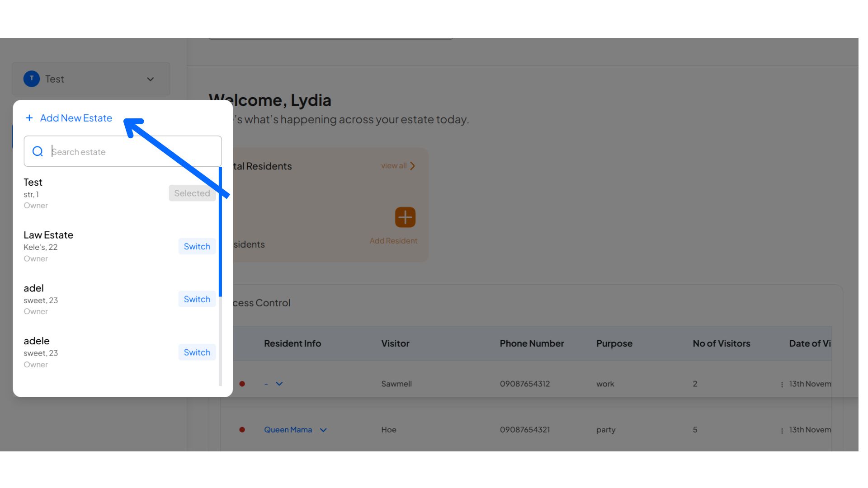This screenshot has width=868, height=488.
Task: Switch to the Law Estate
Action: pyautogui.click(x=197, y=246)
